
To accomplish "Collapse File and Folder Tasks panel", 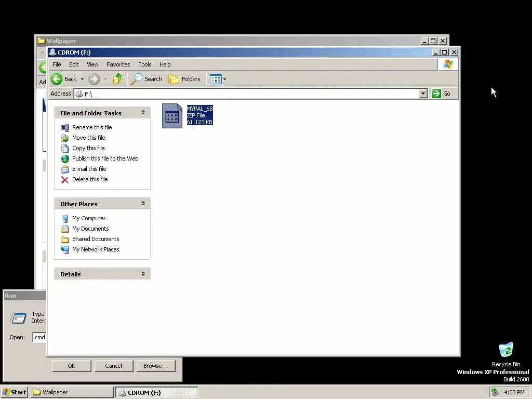I will (x=143, y=113).
